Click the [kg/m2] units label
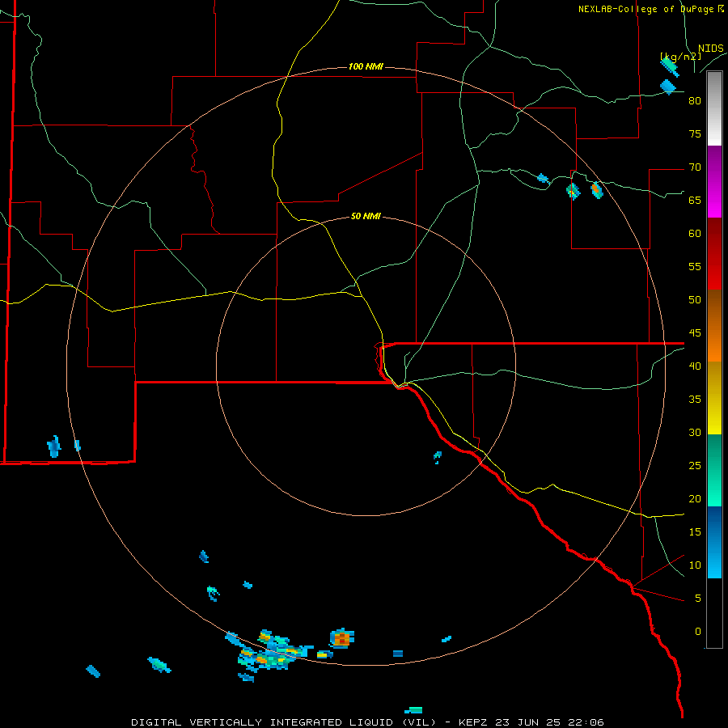This screenshot has width=728, height=728. [x=680, y=57]
